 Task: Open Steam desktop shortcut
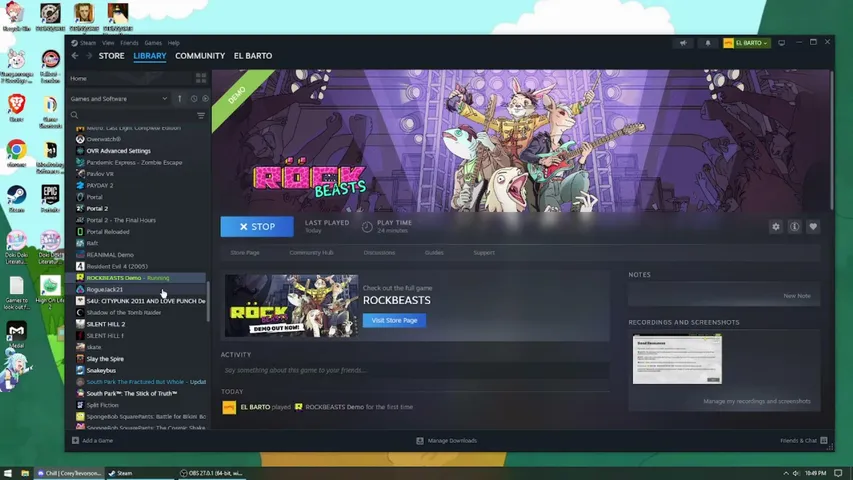[x=16, y=199]
